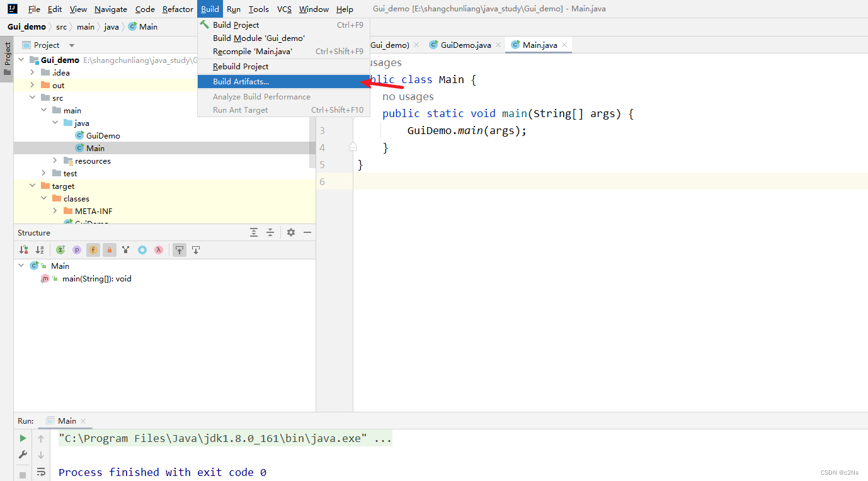
Task: Sort Structure members alphabetically
Action: point(40,250)
